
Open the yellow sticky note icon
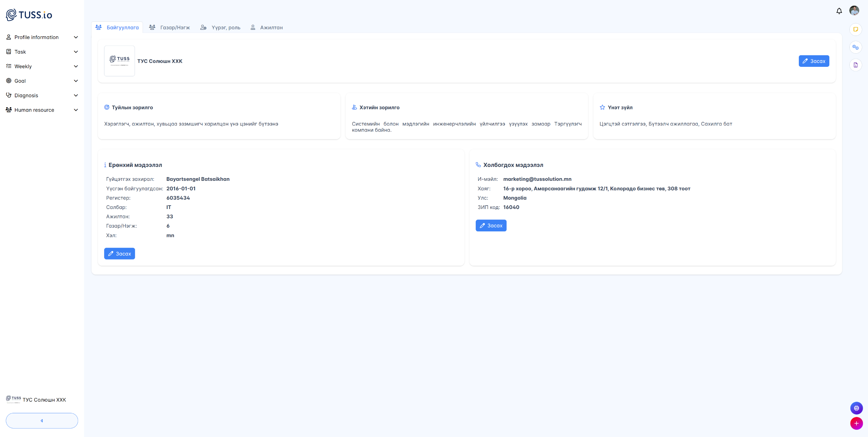pyautogui.click(x=855, y=30)
